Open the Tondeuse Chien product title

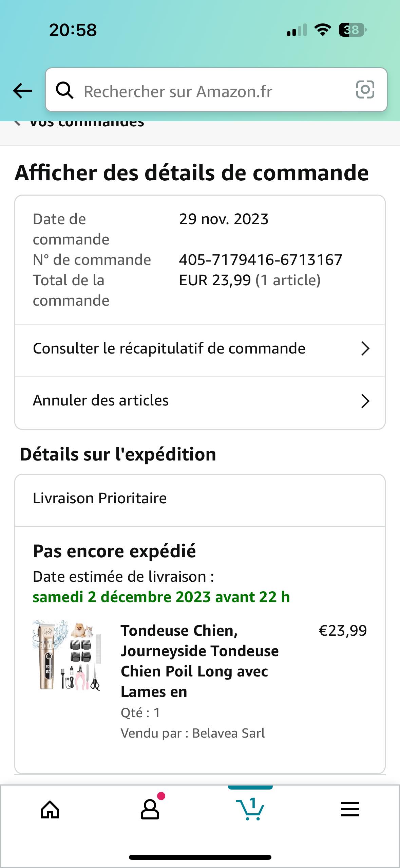[199, 661]
